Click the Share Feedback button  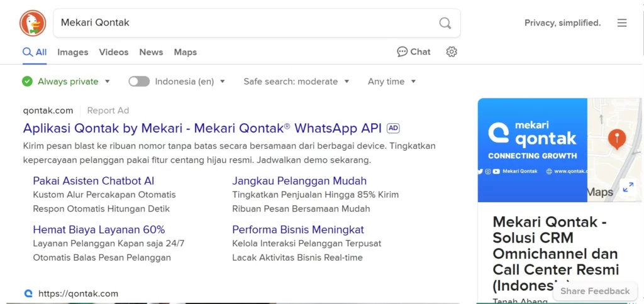coord(595,291)
